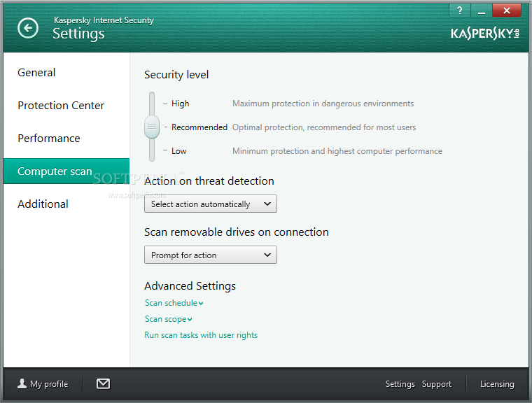Open the envelope messages icon

click(x=103, y=383)
